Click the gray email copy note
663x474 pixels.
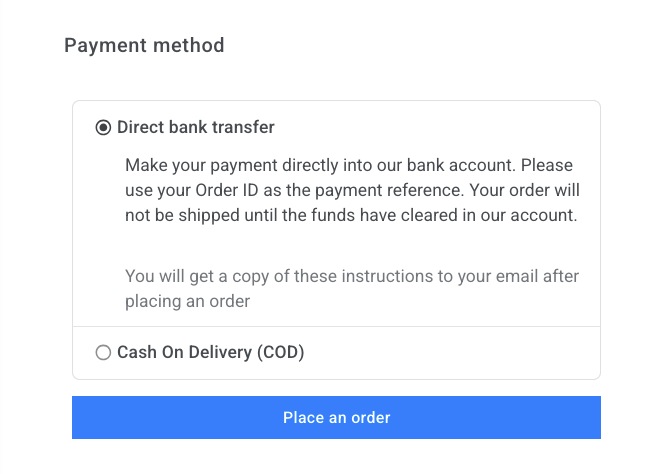(351, 288)
